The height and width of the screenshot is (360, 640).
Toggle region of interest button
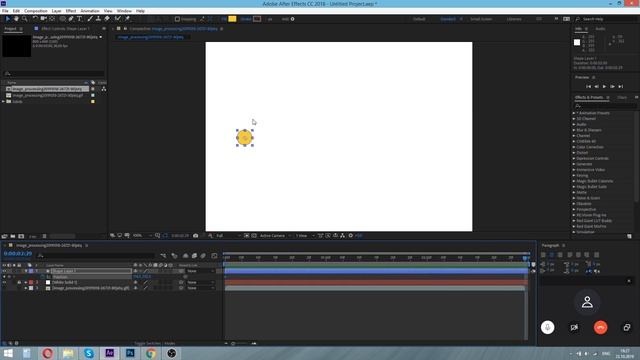point(247,236)
